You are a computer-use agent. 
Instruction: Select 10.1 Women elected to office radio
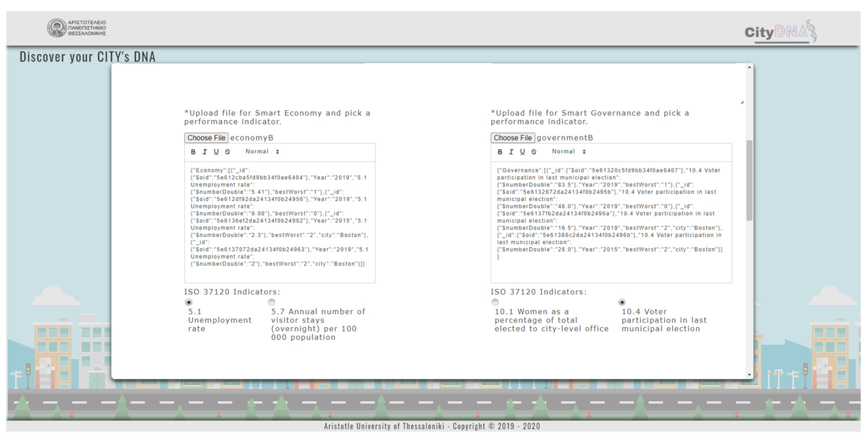point(495,302)
